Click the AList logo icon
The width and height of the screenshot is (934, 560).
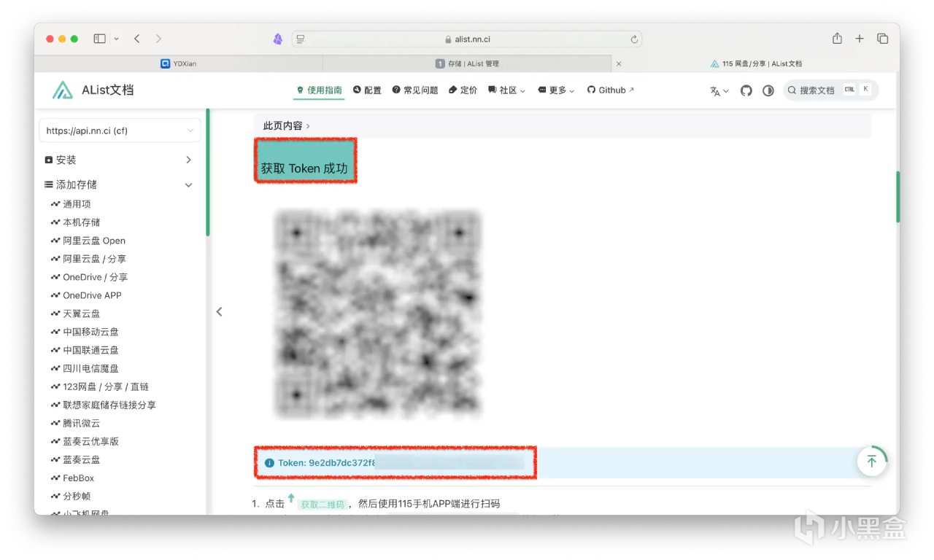pyautogui.click(x=62, y=90)
